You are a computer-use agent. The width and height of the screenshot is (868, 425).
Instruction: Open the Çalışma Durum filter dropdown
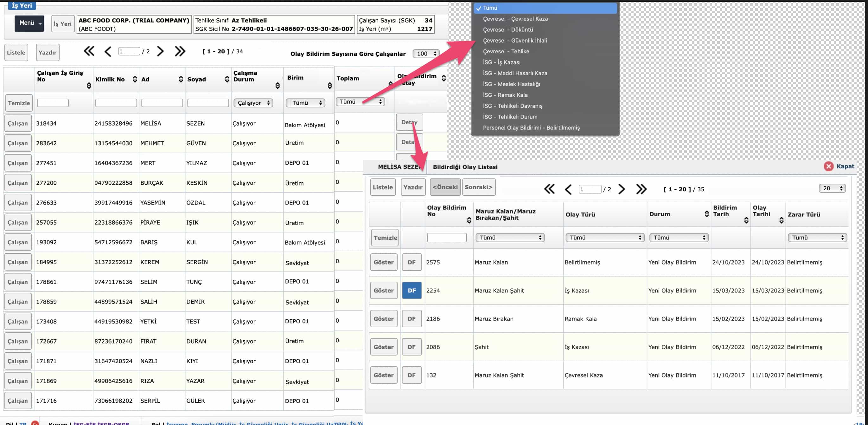pos(253,103)
